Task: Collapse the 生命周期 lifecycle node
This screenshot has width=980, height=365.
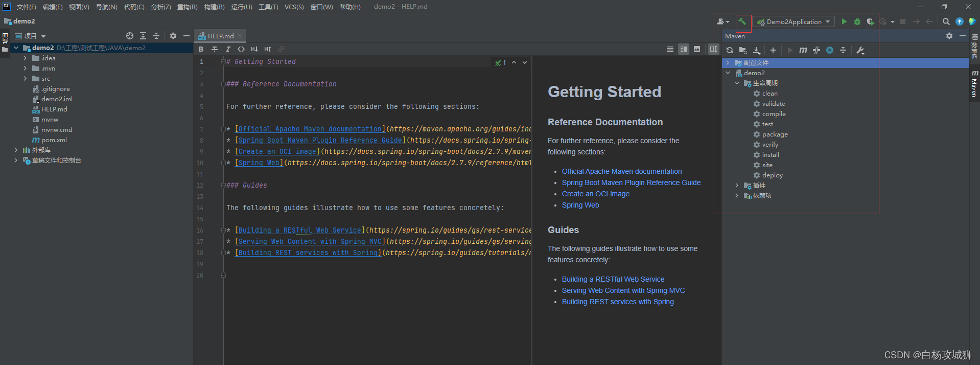Action: click(737, 83)
